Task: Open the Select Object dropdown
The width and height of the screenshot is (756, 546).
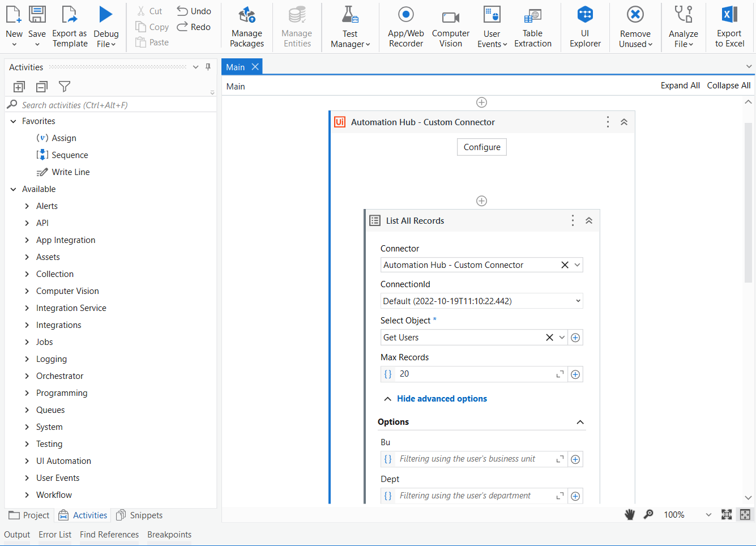Action: 562,338
